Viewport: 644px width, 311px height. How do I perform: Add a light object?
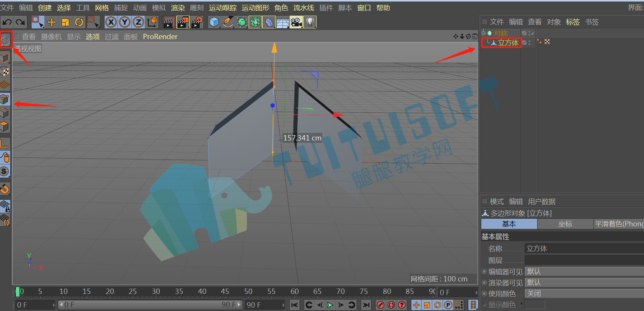pos(310,22)
